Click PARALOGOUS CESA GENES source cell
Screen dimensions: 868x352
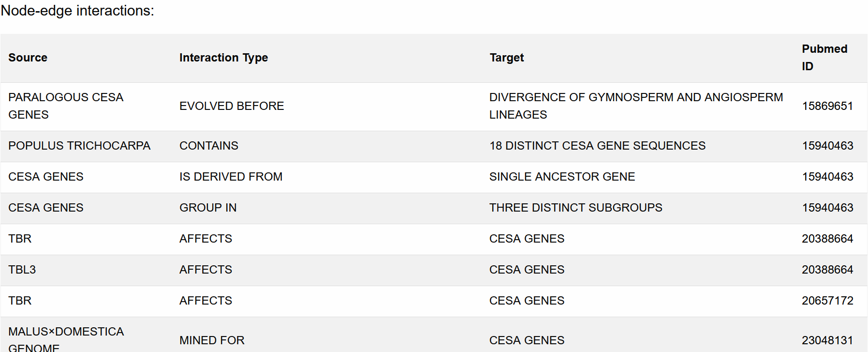point(66,106)
